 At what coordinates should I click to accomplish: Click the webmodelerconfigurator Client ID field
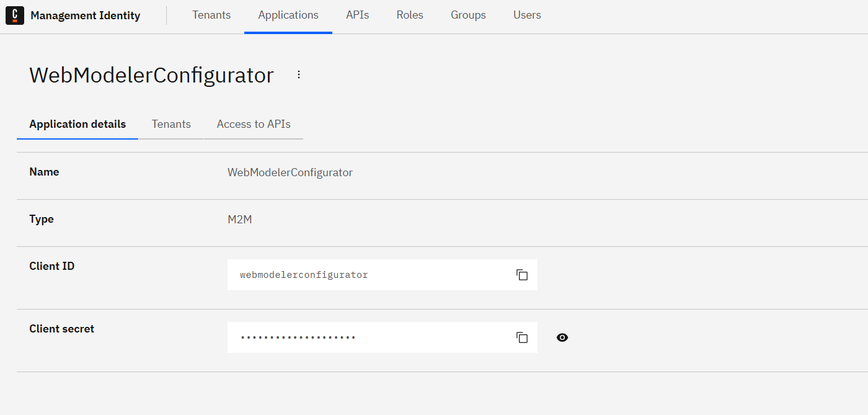tap(366, 275)
